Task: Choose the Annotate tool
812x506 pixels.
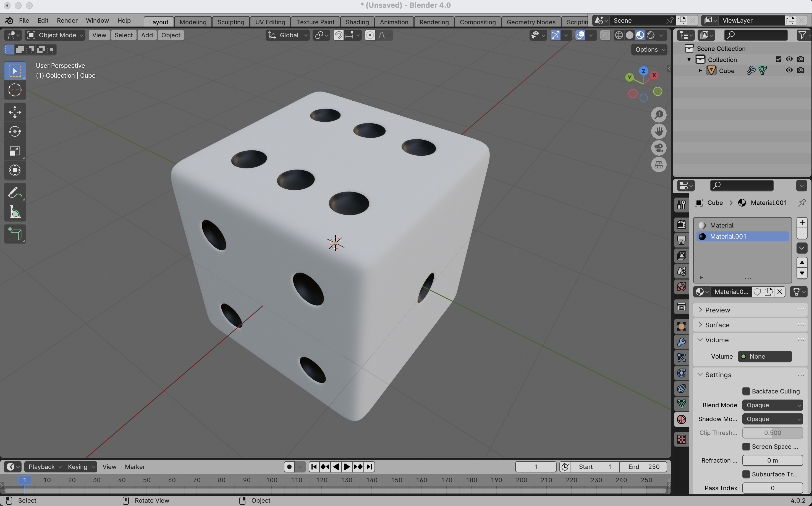Action: pos(15,193)
